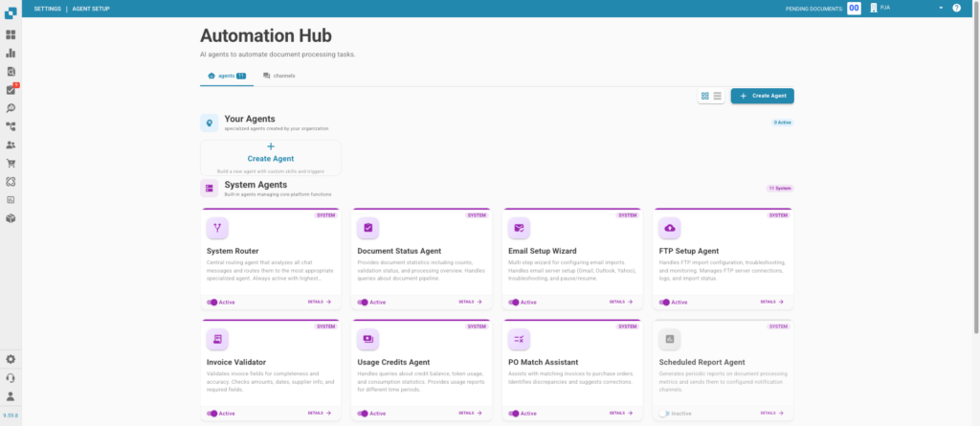Turn off the Invoice Validator toggle
Image resolution: width=980 pixels, height=426 pixels.
[212, 414]
